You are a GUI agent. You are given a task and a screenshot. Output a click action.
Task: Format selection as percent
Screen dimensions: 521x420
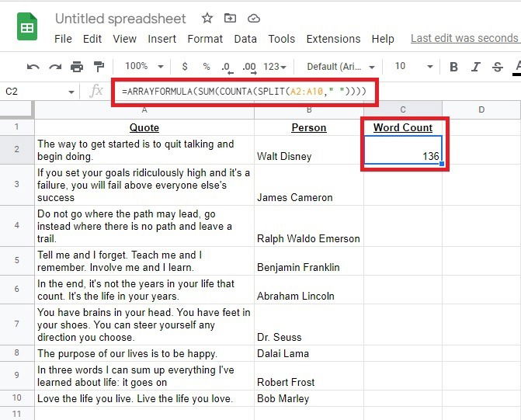coord(207,67)
